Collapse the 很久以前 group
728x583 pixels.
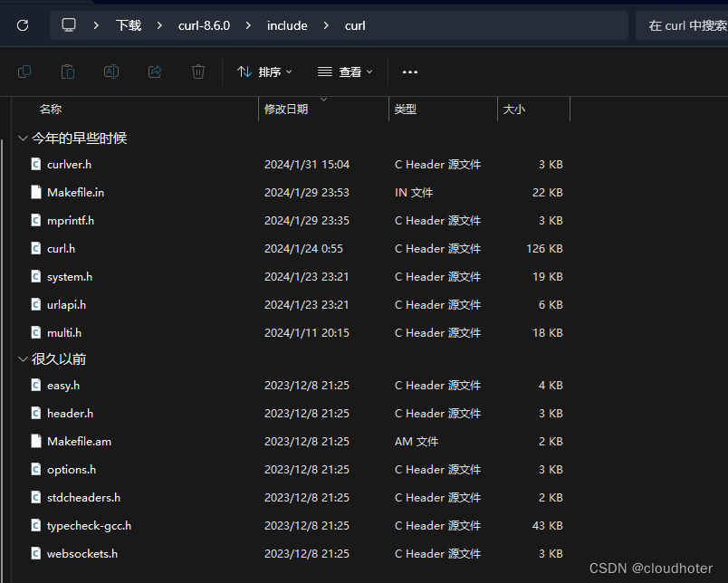pos(23,358)
